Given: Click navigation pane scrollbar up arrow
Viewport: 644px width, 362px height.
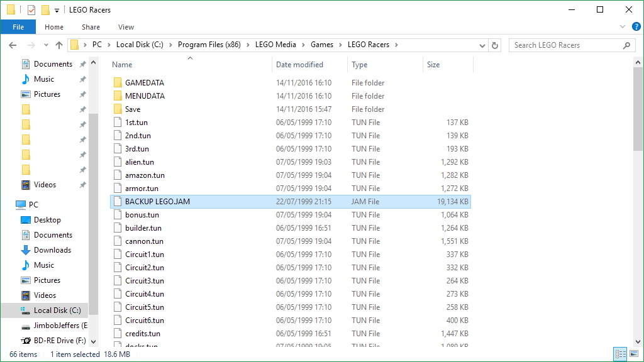Looking at the screenshot, I should 93,63.
